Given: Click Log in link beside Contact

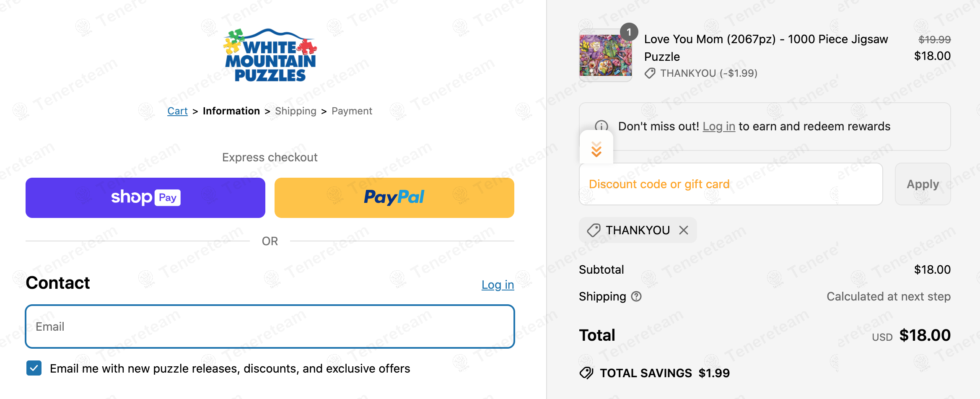Looking at the screenshot, I should [x=498, y=285].
